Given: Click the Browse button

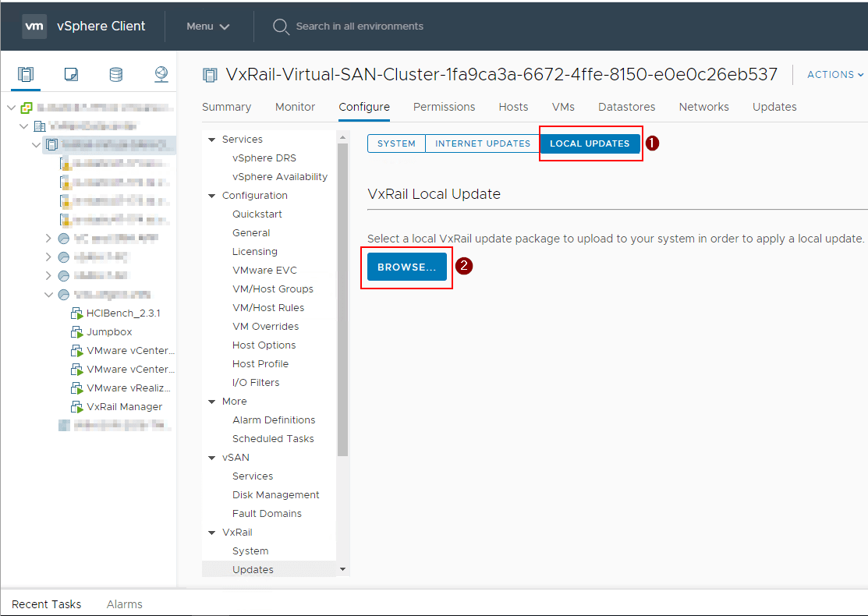Looking at the screenshot, I should (x=407, y=267).
